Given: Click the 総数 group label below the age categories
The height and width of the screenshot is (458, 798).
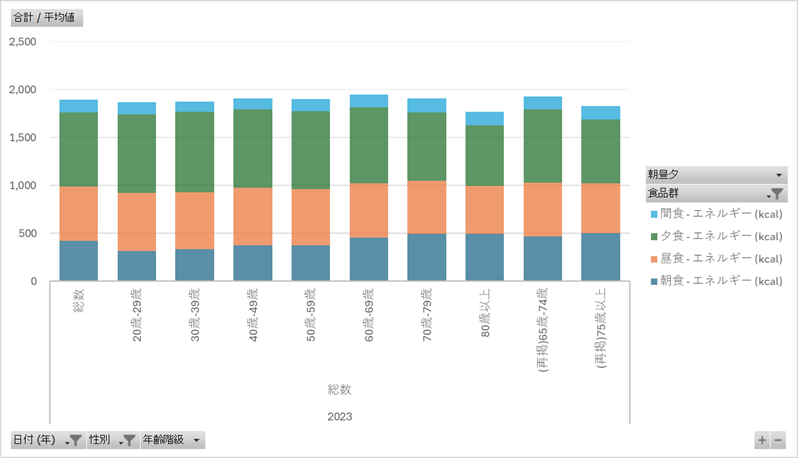Looking at the screenshot, I should click(x=339, y=389).
